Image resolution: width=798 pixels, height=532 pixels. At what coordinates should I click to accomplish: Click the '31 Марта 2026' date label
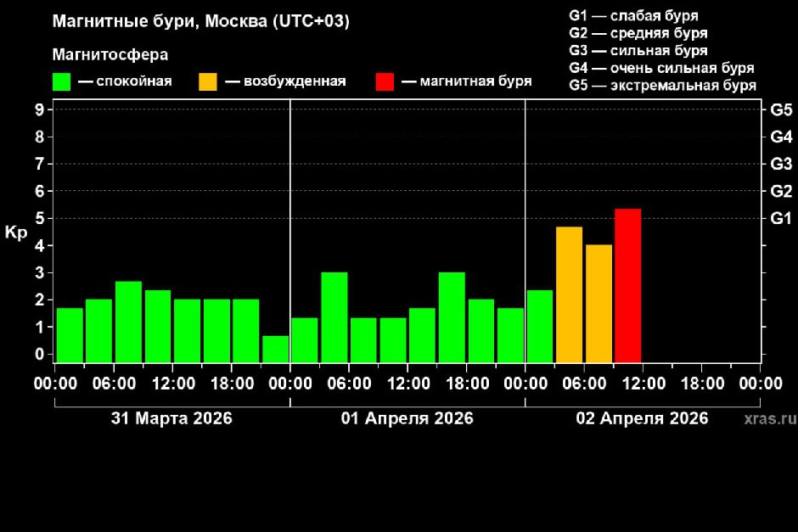click(171, 418)
